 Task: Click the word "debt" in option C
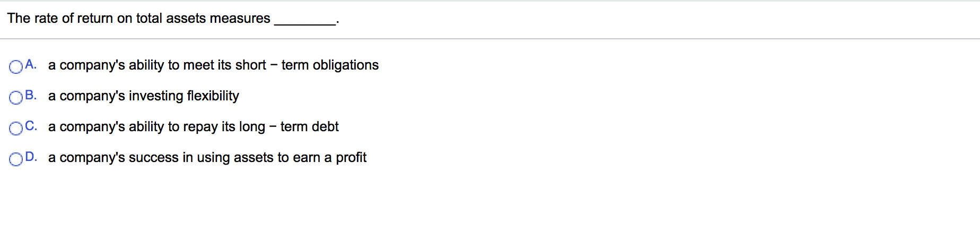(325, 127)
